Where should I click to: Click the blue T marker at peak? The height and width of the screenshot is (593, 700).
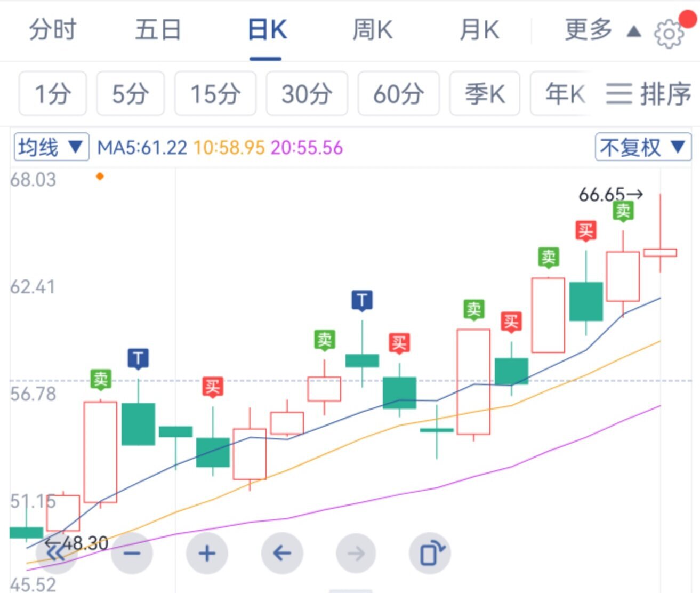coord(362,300)
